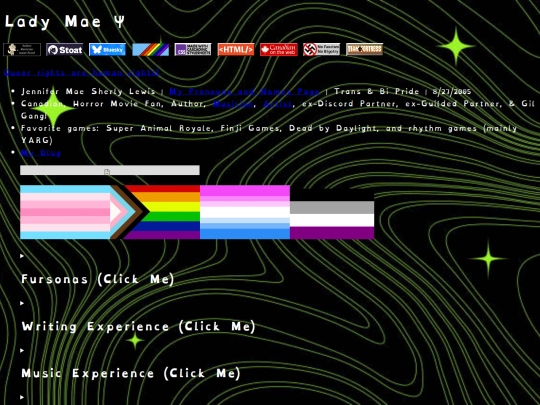The width and height of the screenshot is (540, 405).
Task: Open My Pronouns and Names Page link
Action: pos(245,92)
